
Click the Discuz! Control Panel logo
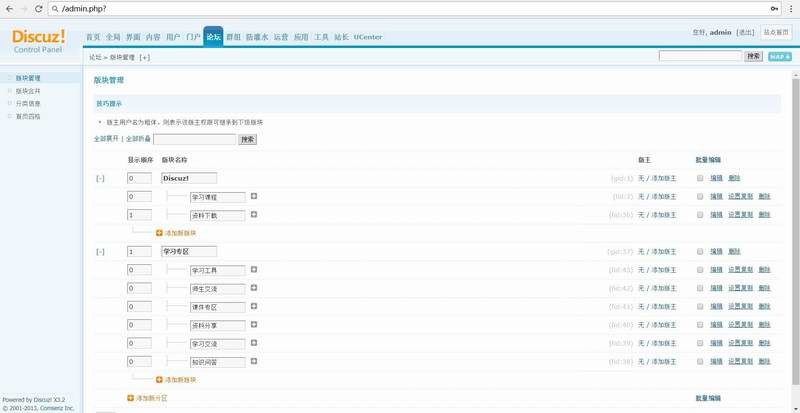[x=38, y=41]
